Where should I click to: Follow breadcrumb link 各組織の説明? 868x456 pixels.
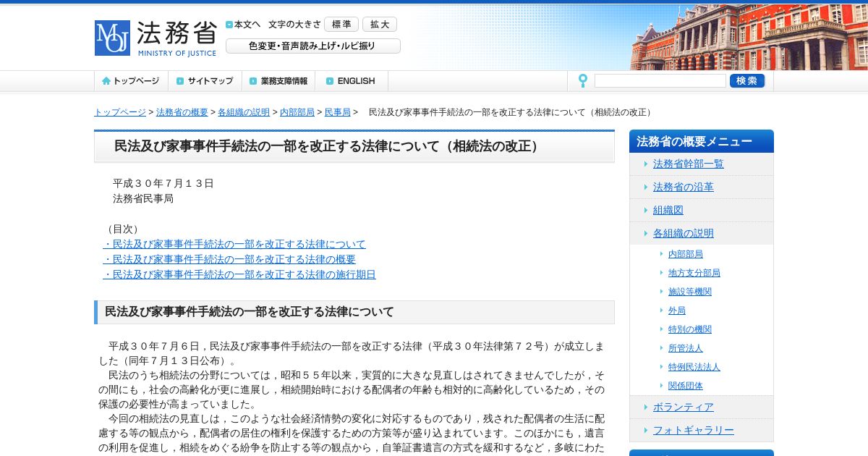pos(244,112)
